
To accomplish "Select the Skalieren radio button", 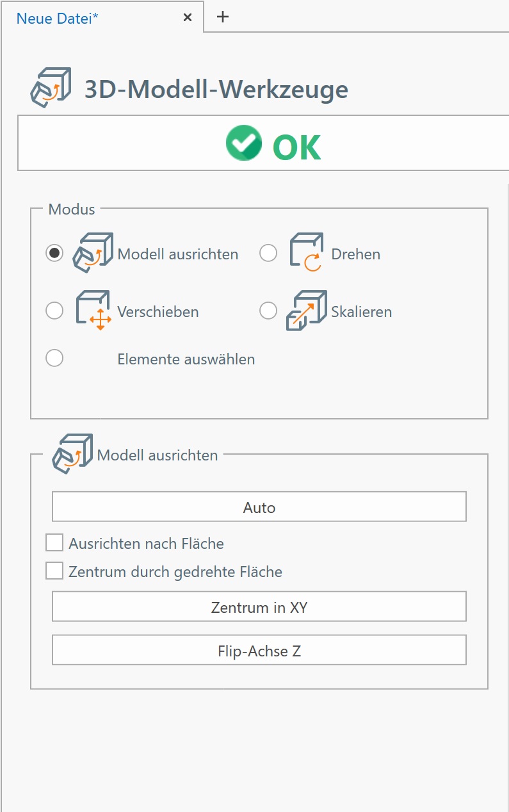I will pos(268,311).
